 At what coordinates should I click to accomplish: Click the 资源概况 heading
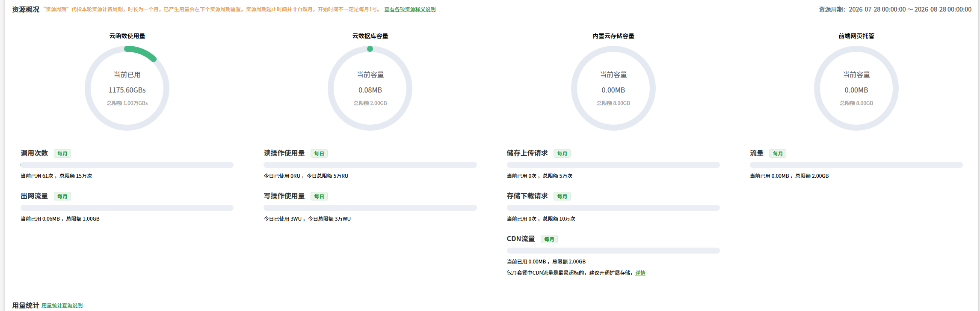(x=26, y=9)
